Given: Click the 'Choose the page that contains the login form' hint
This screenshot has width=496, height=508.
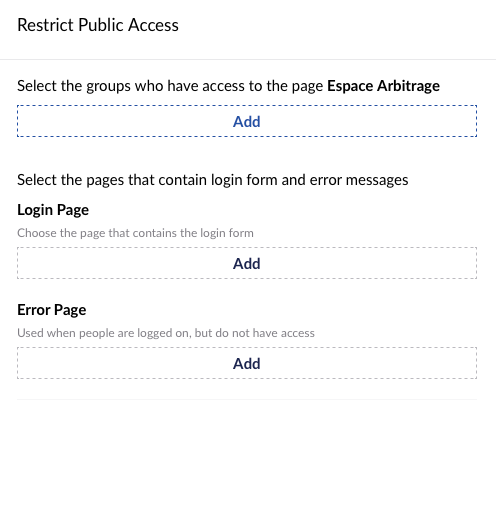Looking at the screenshot, I should [135, 233].
